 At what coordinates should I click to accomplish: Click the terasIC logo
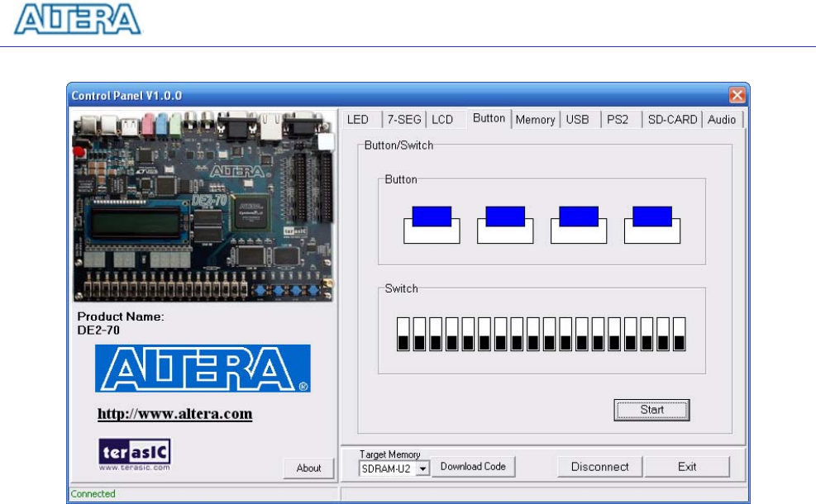(135, 454)
